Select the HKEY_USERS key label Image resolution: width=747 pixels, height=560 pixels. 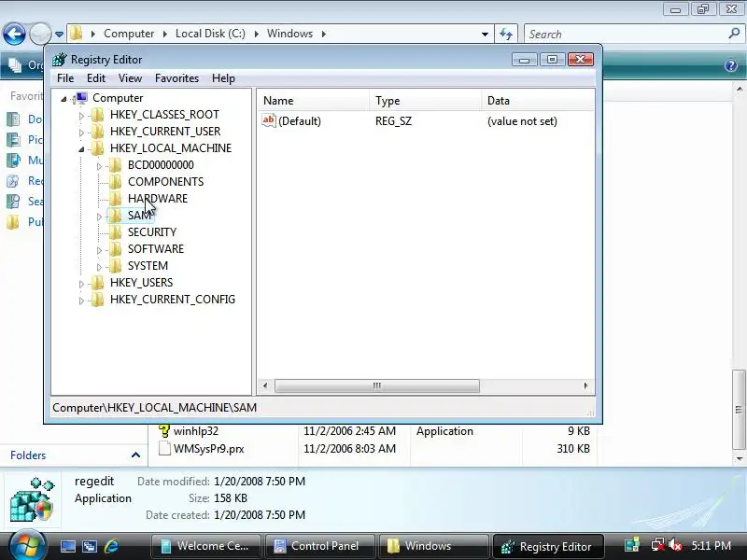(x=142, y=283)
